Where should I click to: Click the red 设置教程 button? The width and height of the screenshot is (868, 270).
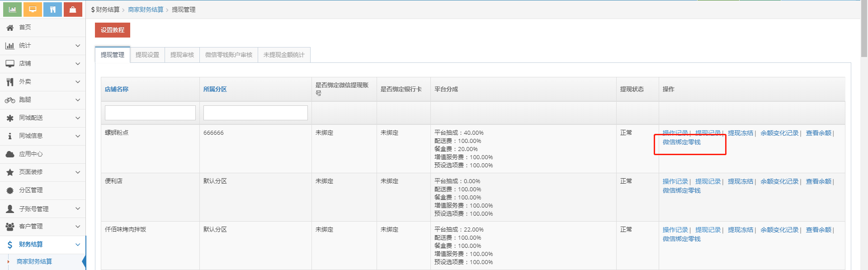tap(113, 30)
